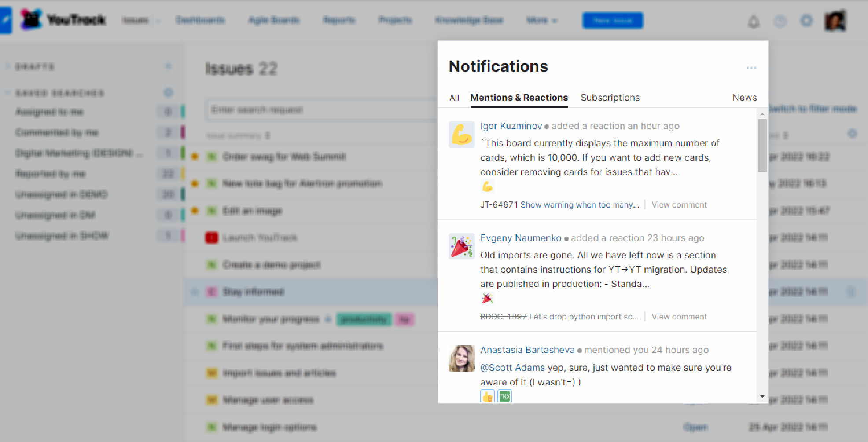
Task: Click the @Scott Adams mention
Action: (513, 368)
